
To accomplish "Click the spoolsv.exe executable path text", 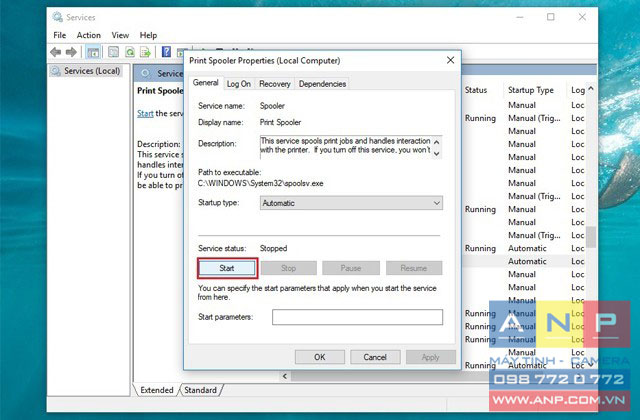I will [x=260, y=183].
